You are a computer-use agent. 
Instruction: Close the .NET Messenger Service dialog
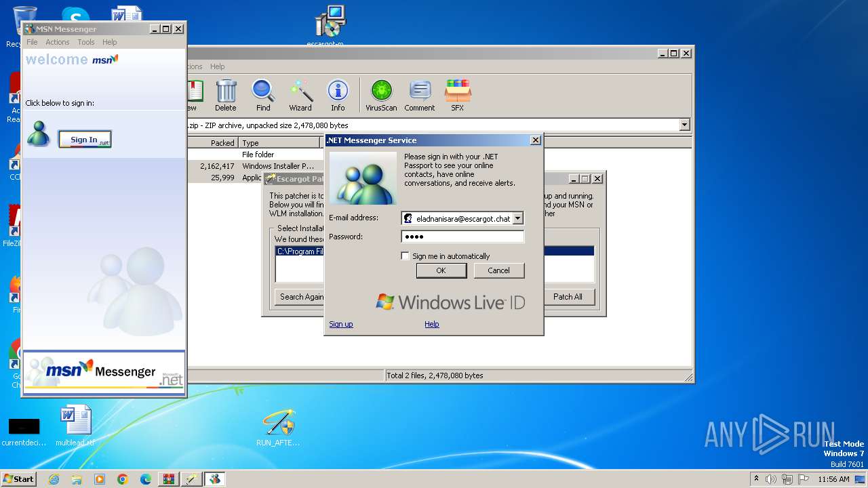[535, 140]
